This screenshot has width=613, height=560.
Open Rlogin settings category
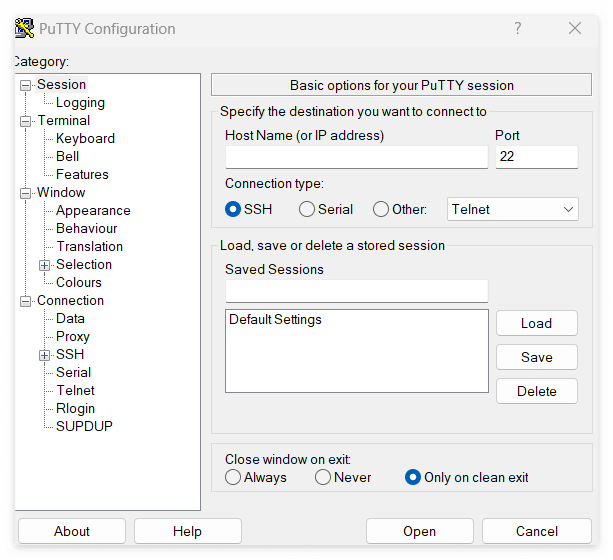coord(75,408)
